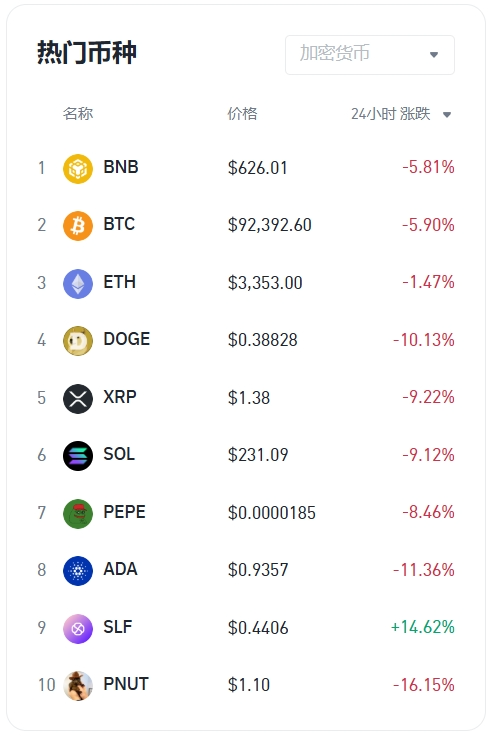This screenshot has width=494, height=739.
Task: Open the PNUT coin name link
Action: pos(126,684)
